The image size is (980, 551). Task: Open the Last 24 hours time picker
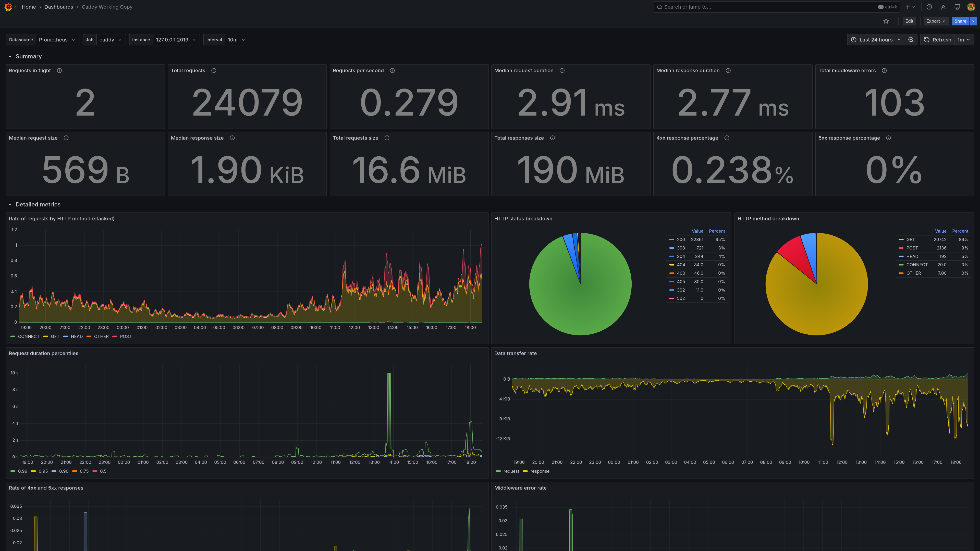click(x=875, y=40)
